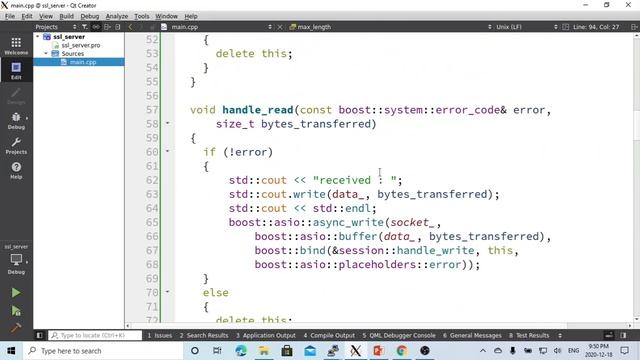Screen dimensions: 640x360
Task: Fold else block at line 70
Action: coord(167,292)
